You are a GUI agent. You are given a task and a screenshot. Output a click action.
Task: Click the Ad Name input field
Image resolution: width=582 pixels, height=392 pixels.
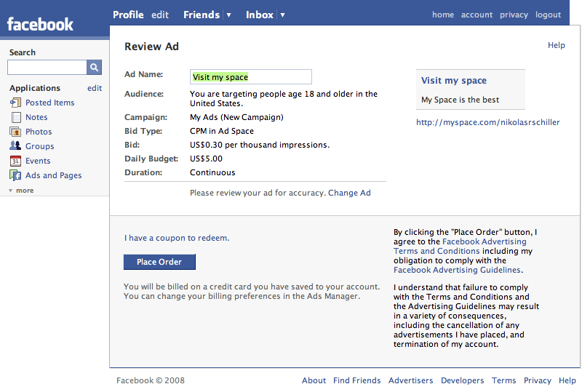(x=251, y=77)
